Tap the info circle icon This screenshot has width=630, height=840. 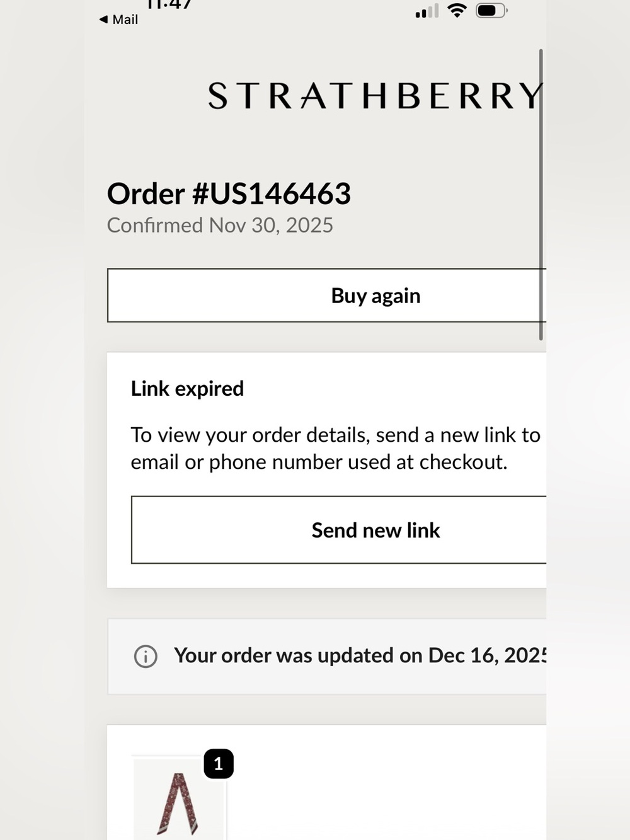coord(146,657)
